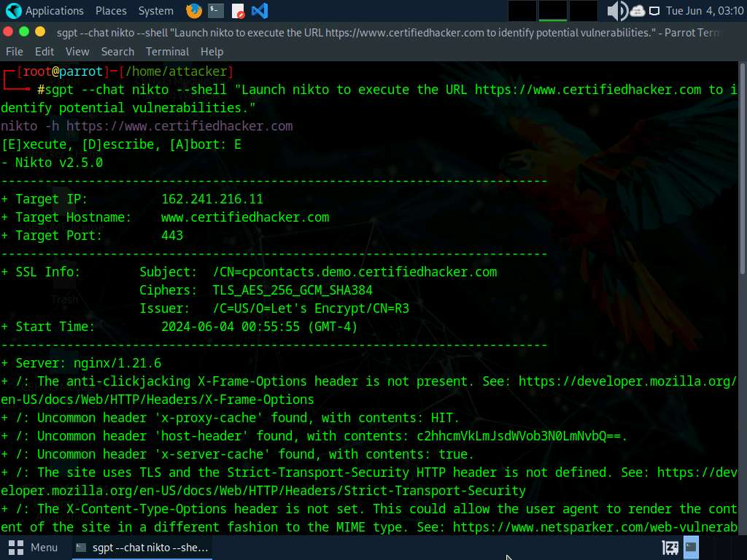The height and width of the screenshot is (560, 747).
Task: Open the terminal Edit menu
Action: pos(44,52)
